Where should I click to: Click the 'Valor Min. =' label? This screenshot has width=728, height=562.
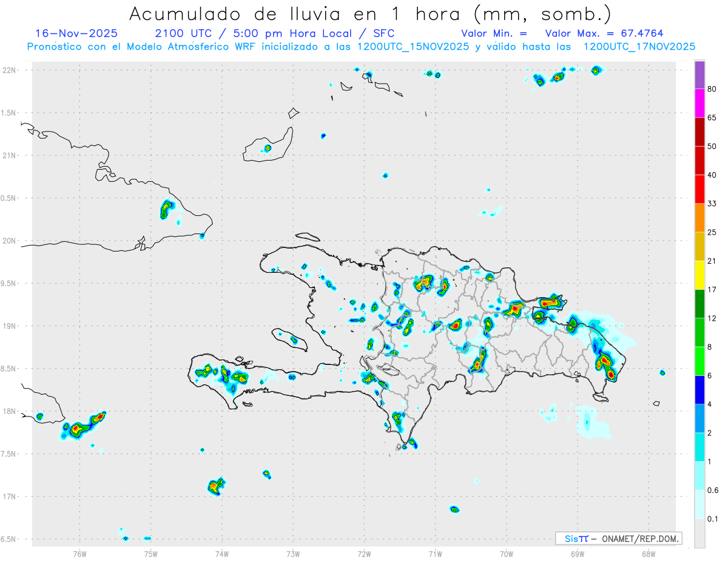pos(494,33)
